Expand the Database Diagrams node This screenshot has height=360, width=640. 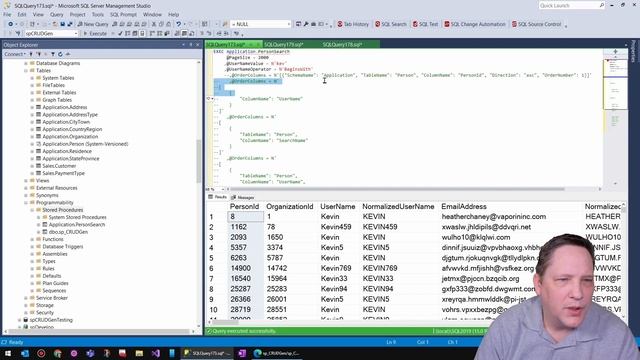26,63
